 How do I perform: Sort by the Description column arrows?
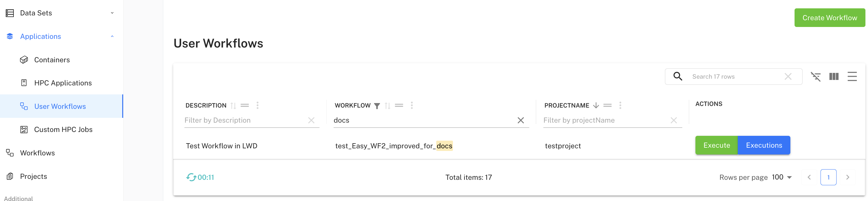(x=233, y=106)
